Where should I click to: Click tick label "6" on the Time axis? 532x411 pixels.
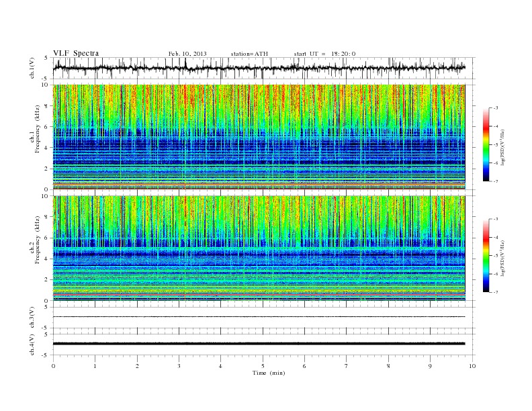coord(304,366)
